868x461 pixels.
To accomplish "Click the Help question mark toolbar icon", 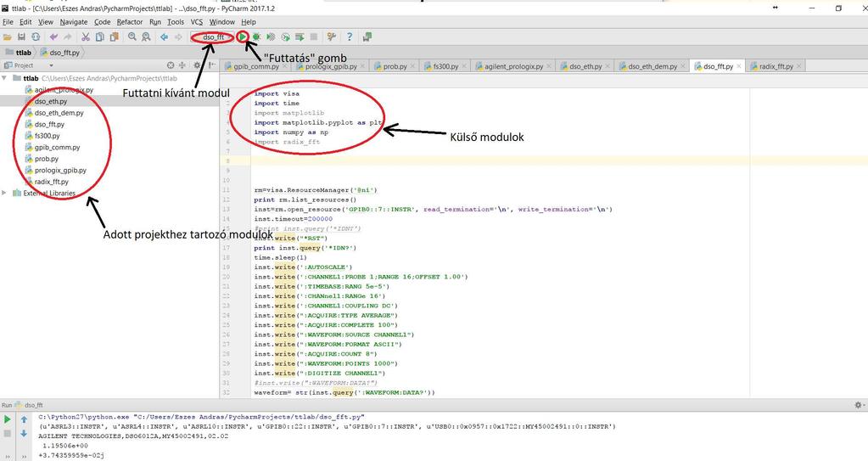I will (x=350, y=37).
